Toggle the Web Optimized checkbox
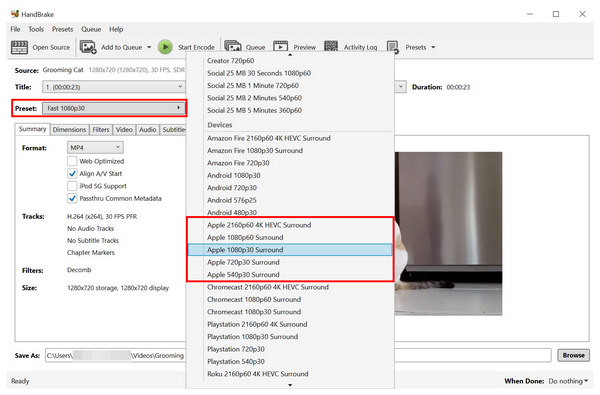The image size is (600, 395). pos(72,161)
